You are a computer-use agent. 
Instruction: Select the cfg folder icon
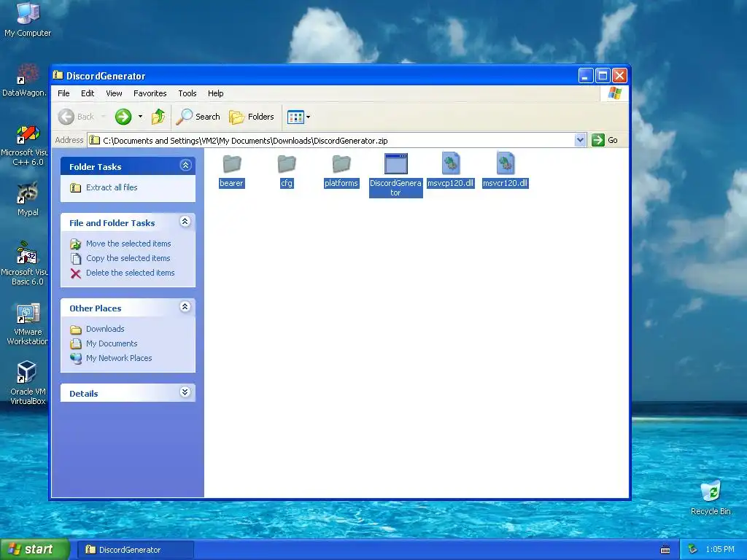pyautogui.click(x=287, y=164)
